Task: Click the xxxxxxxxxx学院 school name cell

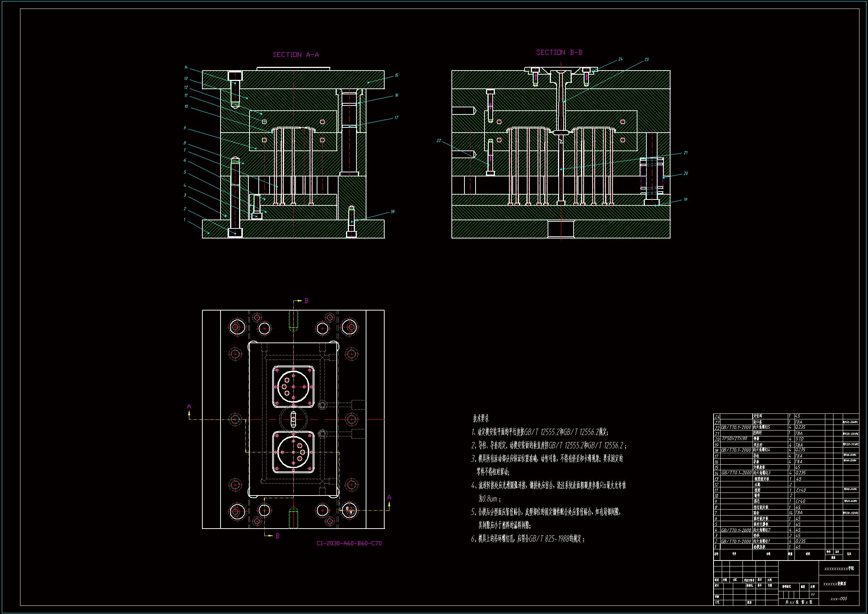Action: tap(839, 568)
